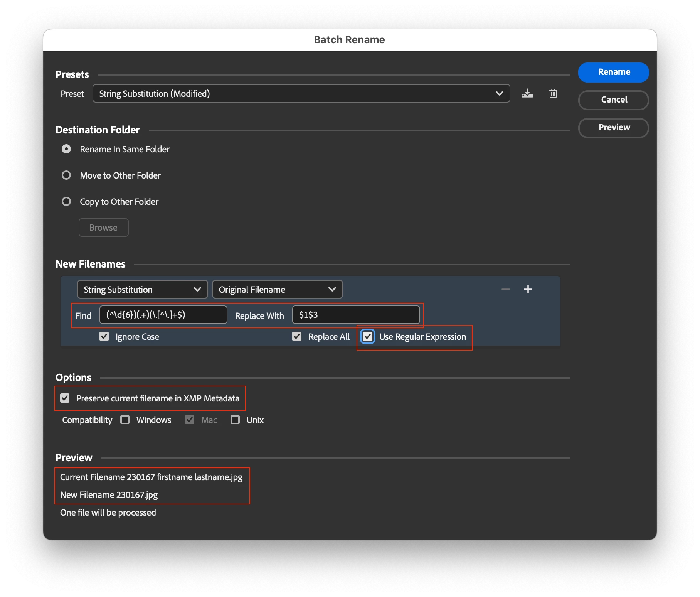Open the Original Filename dropdown
The height and width of the screenshot is (597, 700).
[x=277, y=289]
